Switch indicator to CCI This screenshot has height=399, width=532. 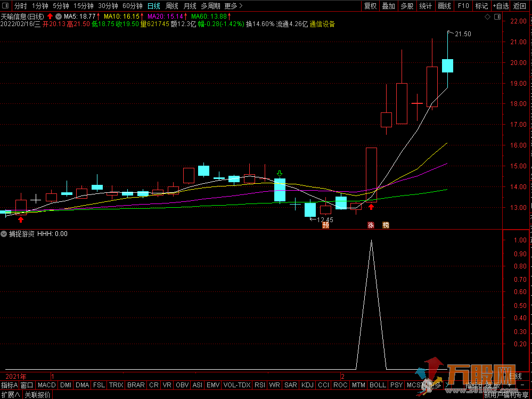point(324,385)
